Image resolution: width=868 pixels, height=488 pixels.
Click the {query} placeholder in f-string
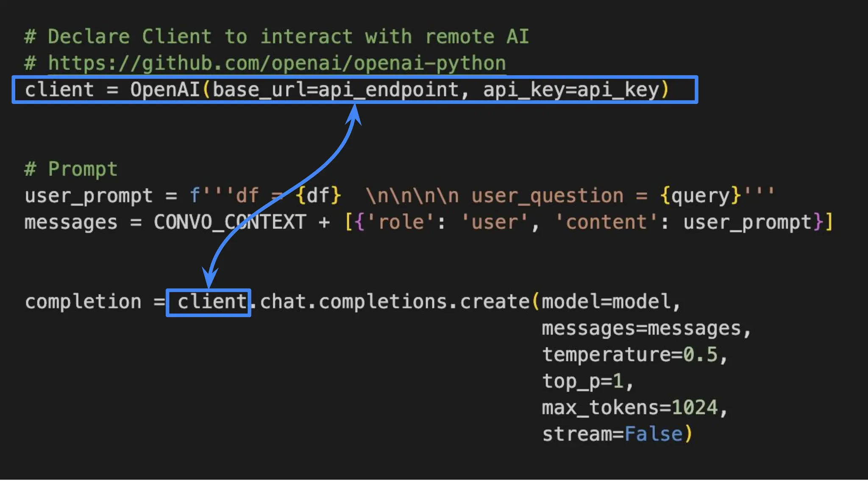pyautogui.click(x=701, y=196)
